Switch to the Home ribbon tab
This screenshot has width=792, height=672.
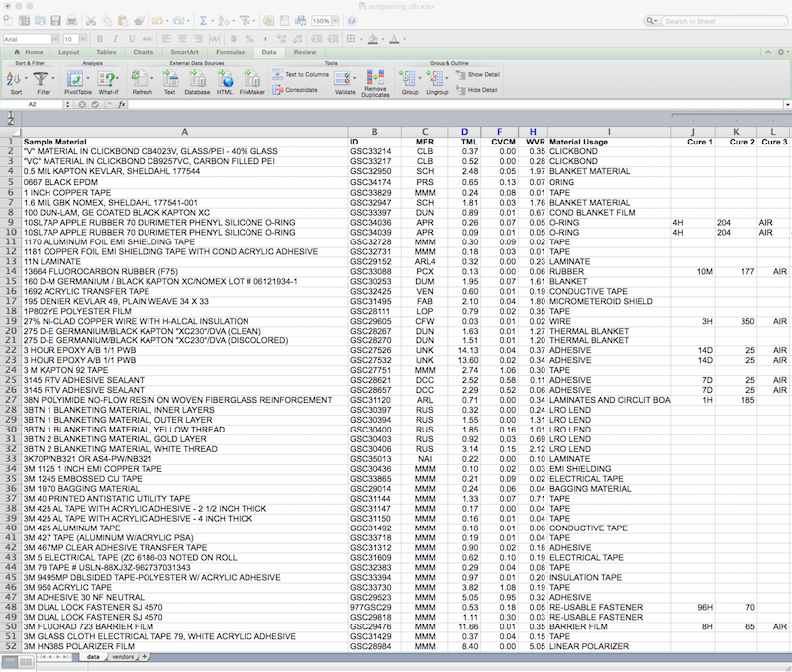[29, 52]
